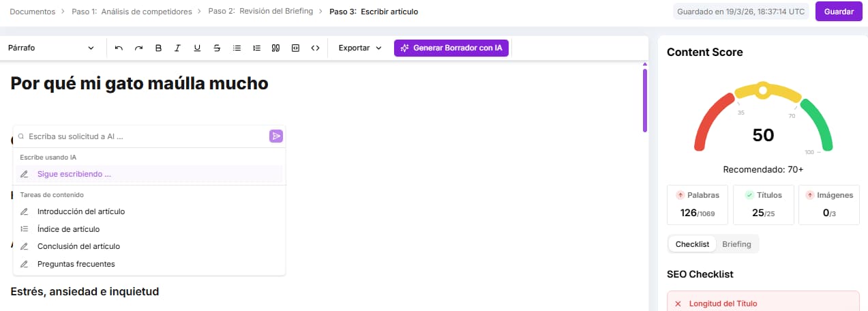Viewport: 868px width, 311px height.
Task: Select 'Sigue escribiendo ...' AI option
Action: pos(74,174)
